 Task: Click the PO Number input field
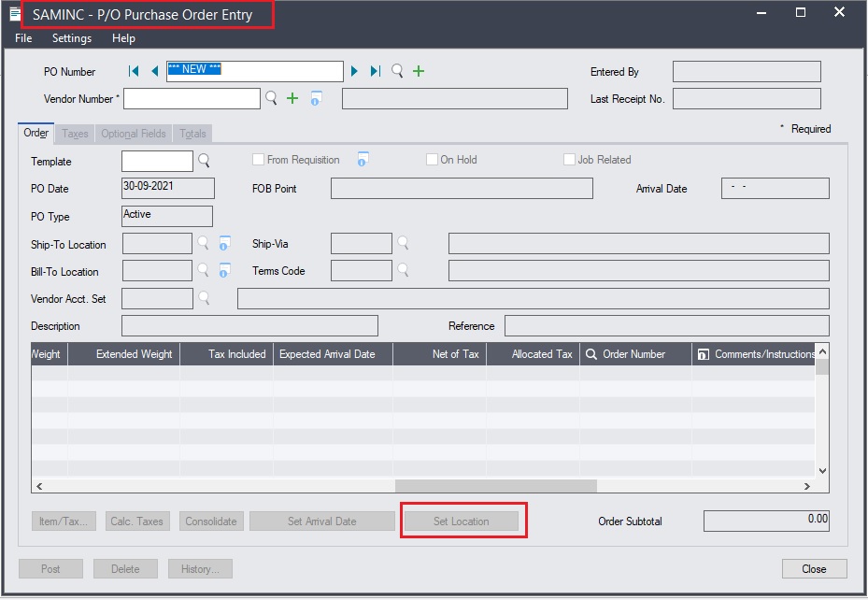coord(255,71)
